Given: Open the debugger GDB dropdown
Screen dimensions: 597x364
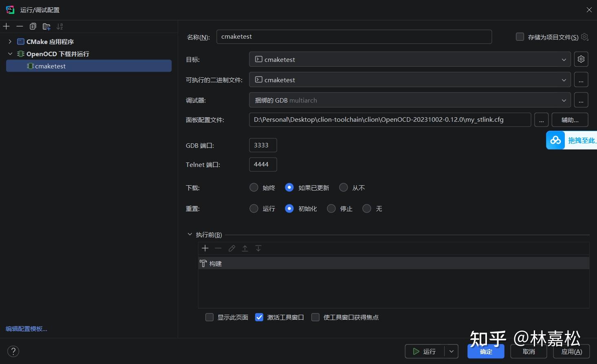Looking at the screenshot, I should (410, 100).
